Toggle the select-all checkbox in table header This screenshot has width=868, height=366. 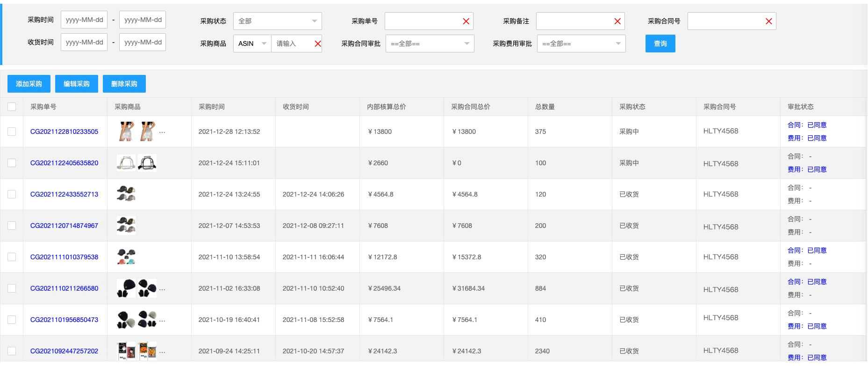(x=12, y=107)
